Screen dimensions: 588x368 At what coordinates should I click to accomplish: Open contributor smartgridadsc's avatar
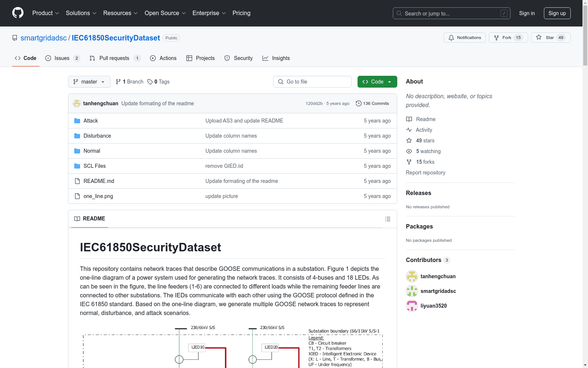tap(412, 291)
